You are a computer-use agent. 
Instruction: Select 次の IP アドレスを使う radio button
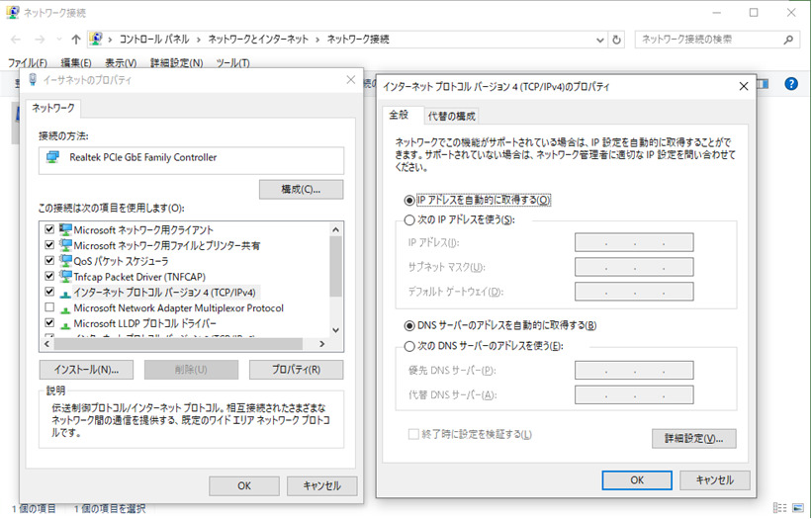409,219
